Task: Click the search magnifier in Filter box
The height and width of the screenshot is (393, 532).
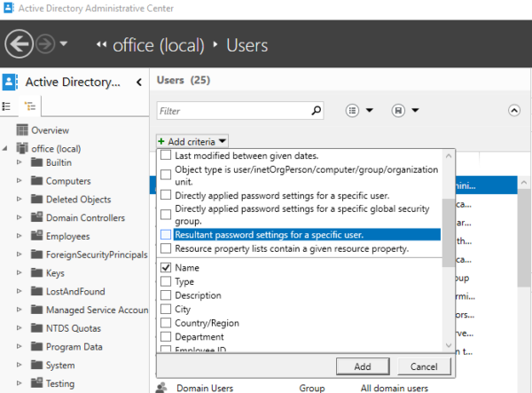Action: click(x=317, y=111)
